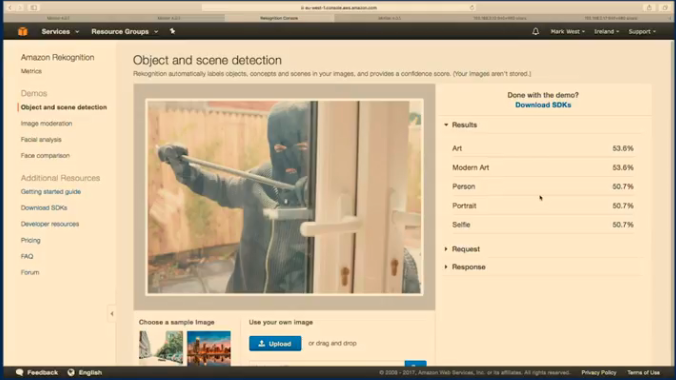This screenshot has width=676, height=380.
Task: Open the Services dropdown menu
Action: click(x=60, y=31)
